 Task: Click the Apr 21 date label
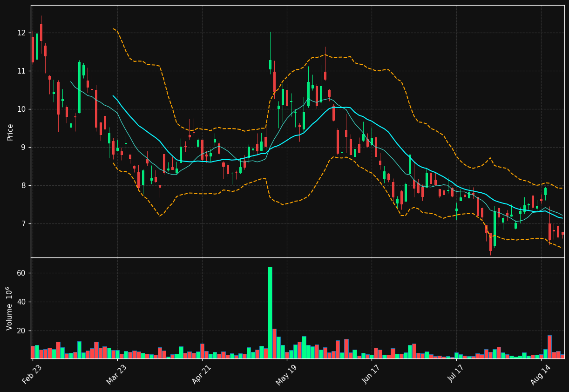pos(202,375)
